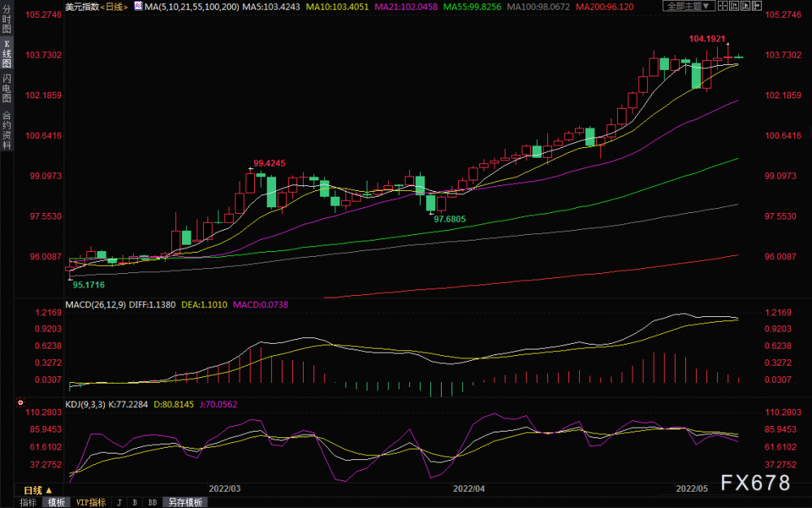Click the play replay icon
Image resolution: width=812 pixels, height=508 pixels.
tap(745, 6)
